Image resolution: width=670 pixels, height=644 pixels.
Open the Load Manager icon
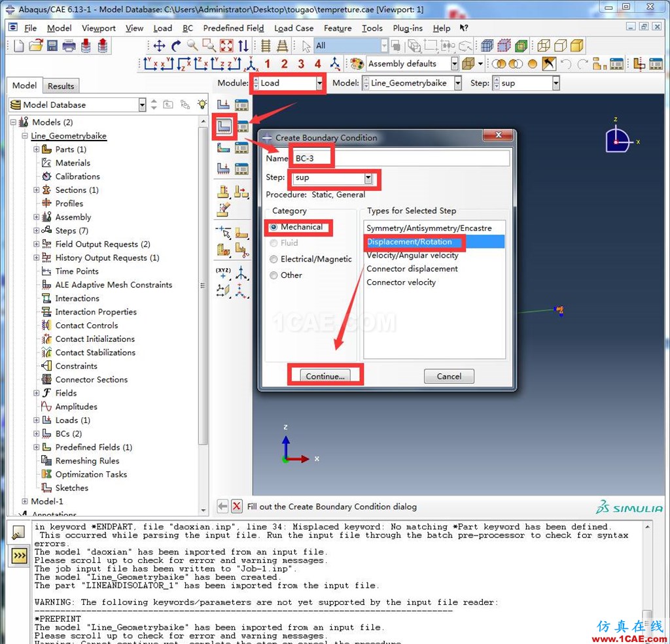[x=241, y=105]
